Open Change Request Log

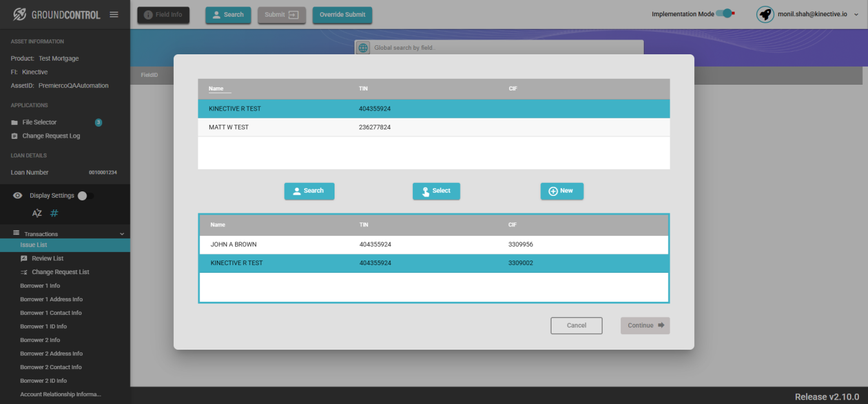coord(51,136)
